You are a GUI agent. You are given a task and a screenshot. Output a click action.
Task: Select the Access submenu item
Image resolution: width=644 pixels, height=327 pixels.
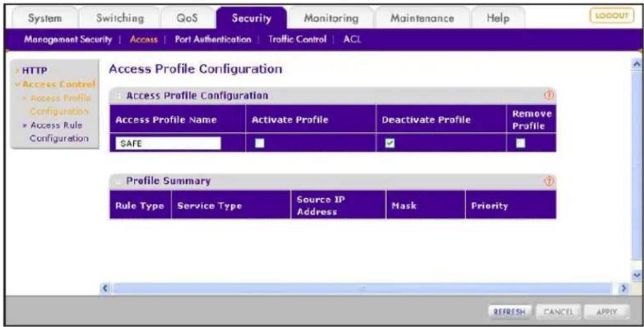pos(144,39)
